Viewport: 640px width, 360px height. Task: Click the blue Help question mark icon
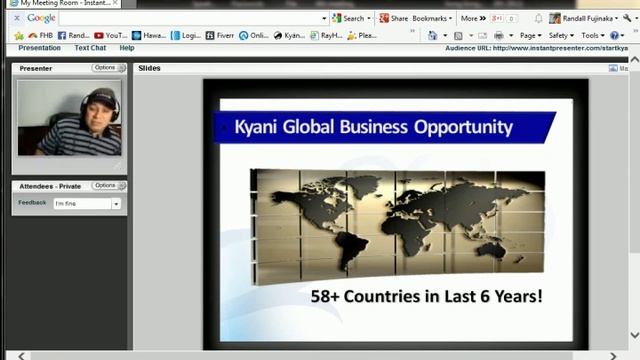[614, 36]
